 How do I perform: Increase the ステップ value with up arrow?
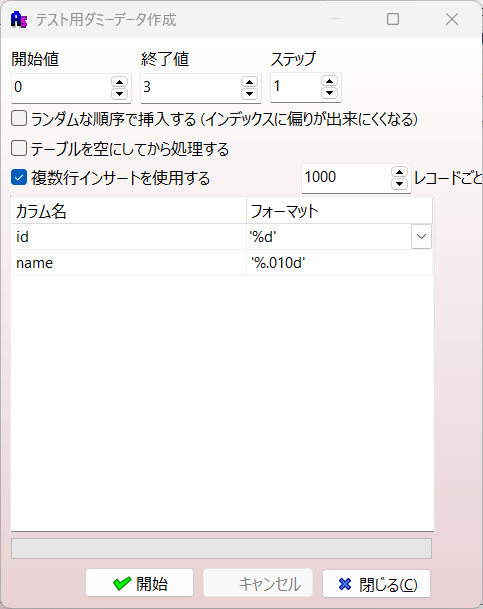[329, 81]
